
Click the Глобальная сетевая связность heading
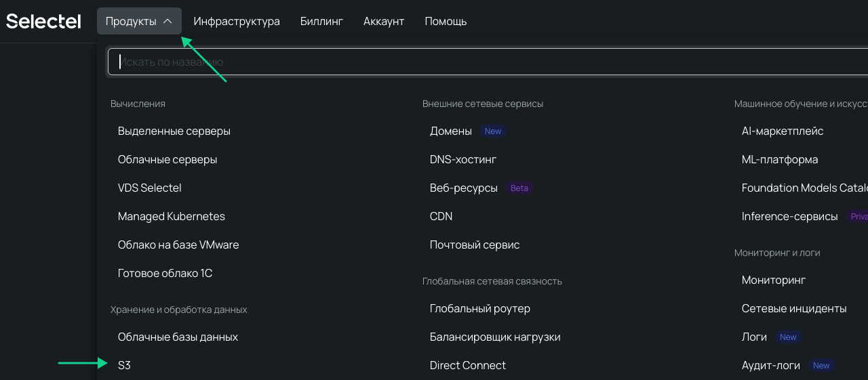pyautogui.click(x=492, y=281)
